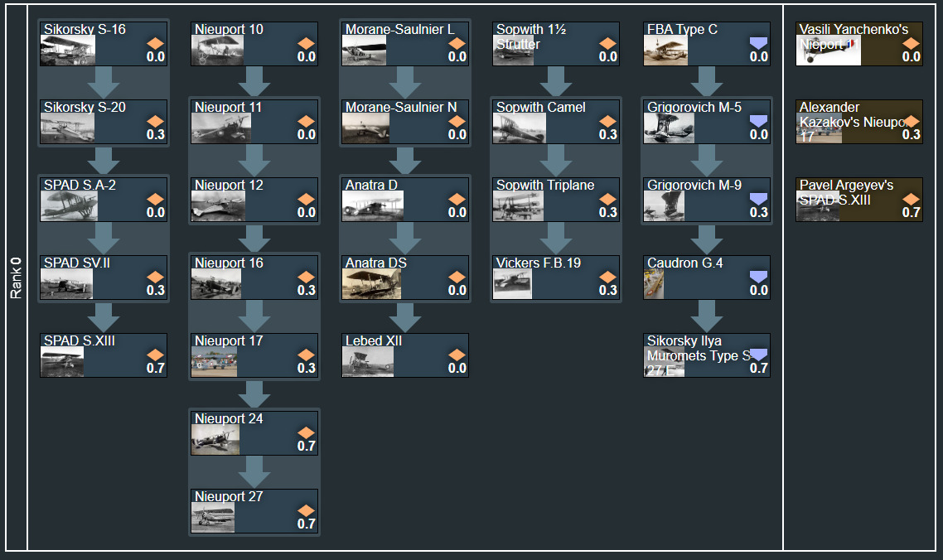Click the orange icon on Pavel Argeyev's SPAD
Viewport: 943px width, 560px height.
[911, 199]
